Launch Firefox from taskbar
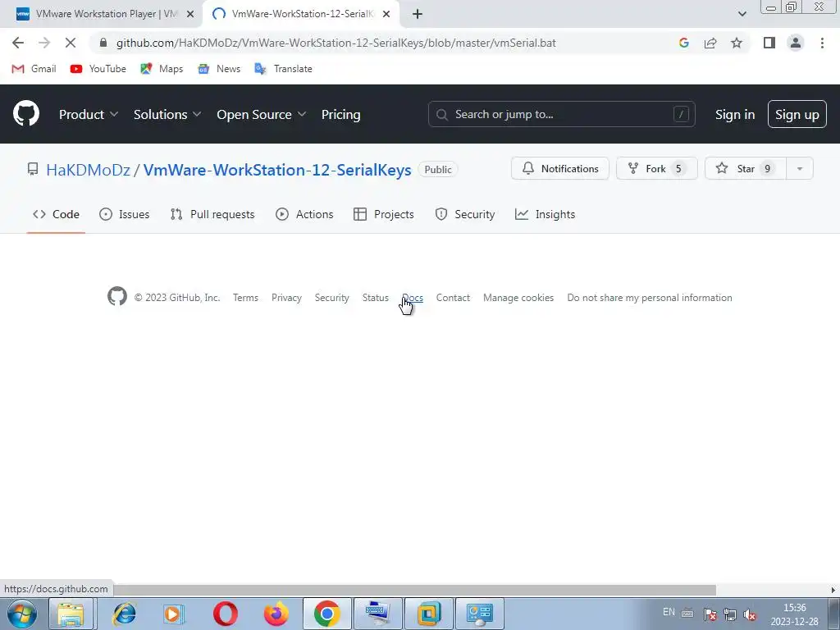Image resolution: width=840 pixels, height=630 pixels. 276,614
